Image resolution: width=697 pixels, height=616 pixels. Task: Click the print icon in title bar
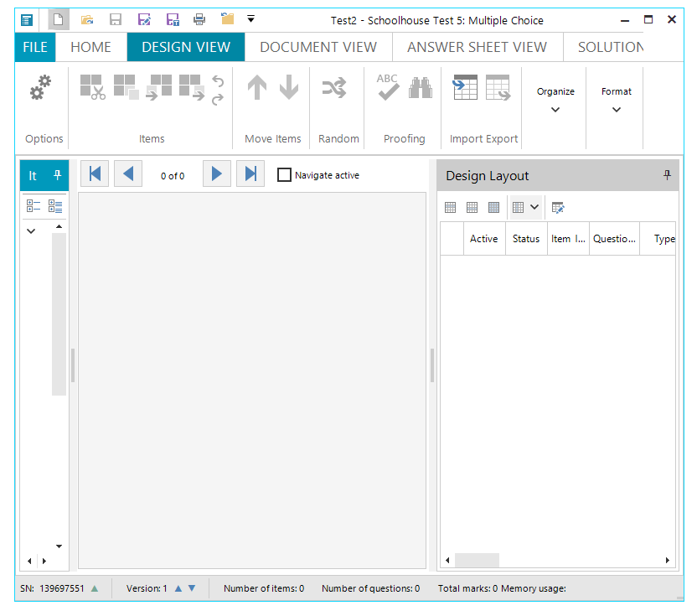[x=199, y=19]
